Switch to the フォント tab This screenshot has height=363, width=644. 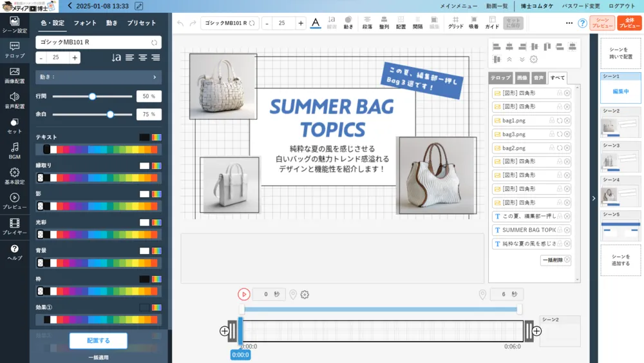click(85, 23)
